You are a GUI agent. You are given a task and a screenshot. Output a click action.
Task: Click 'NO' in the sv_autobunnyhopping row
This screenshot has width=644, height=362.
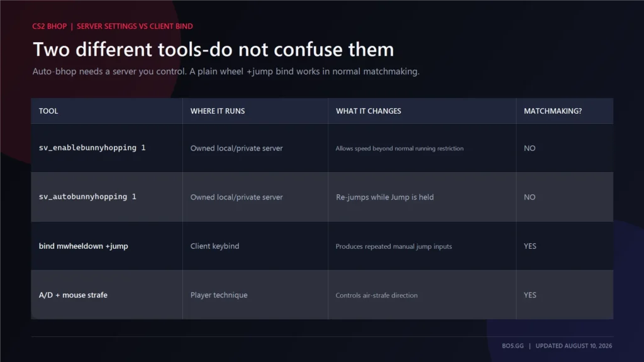point(530,197)
